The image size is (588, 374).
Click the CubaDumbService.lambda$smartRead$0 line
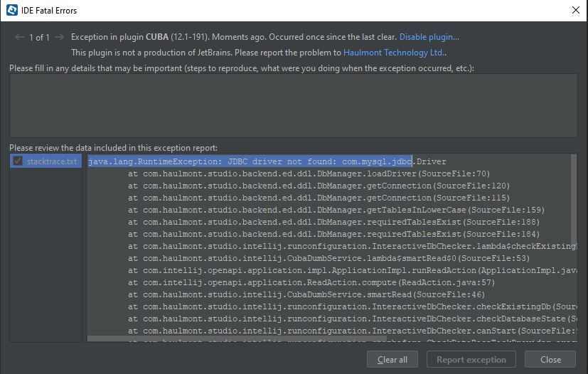[328, 258]
